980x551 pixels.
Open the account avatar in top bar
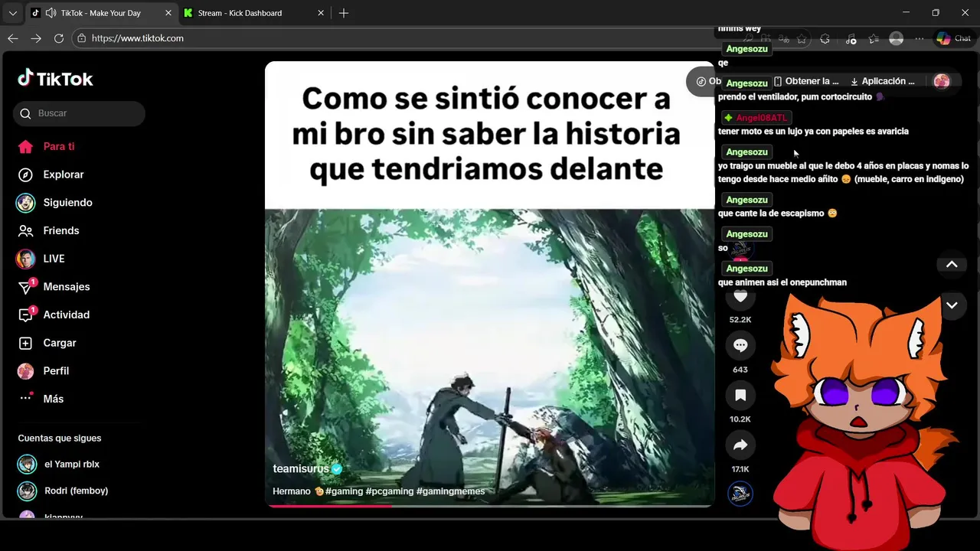[942, 81]
